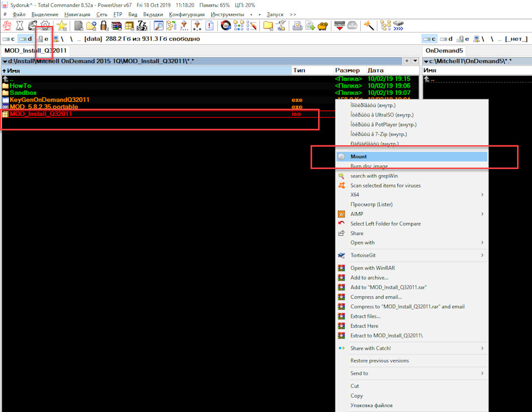The height and width of the screenshot is (412, 532).
Task: Open the Файл menu
Action: tap(19, 14)
